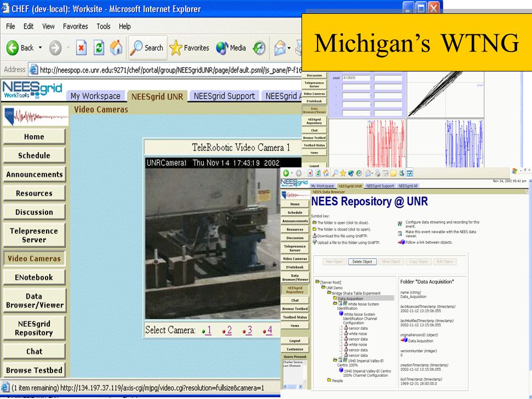Open the Back button history dropdown arrow
532x399 pixels.
pyautogui.click(x=40, y=48)
